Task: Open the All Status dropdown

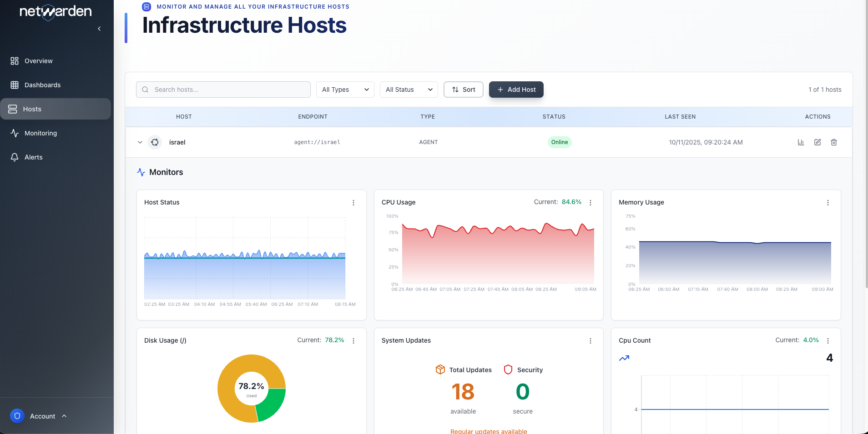Action: pyautogui.click(x=409, y=90)
